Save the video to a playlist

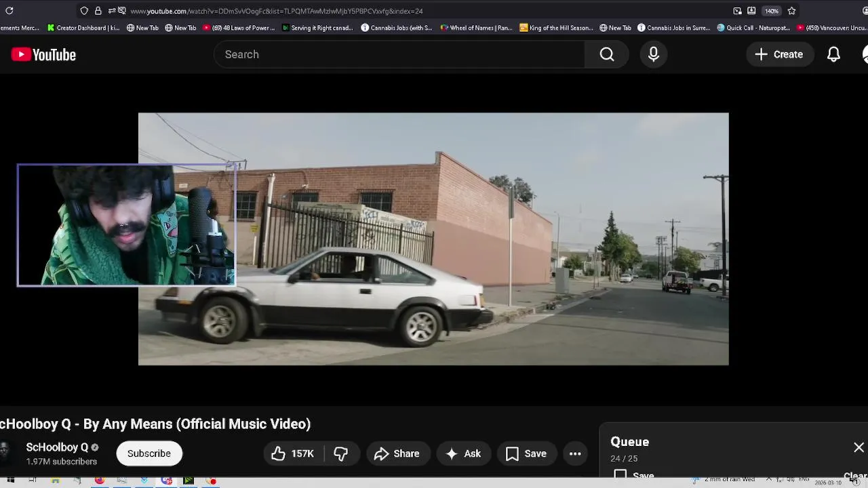[x=526, y=453]
